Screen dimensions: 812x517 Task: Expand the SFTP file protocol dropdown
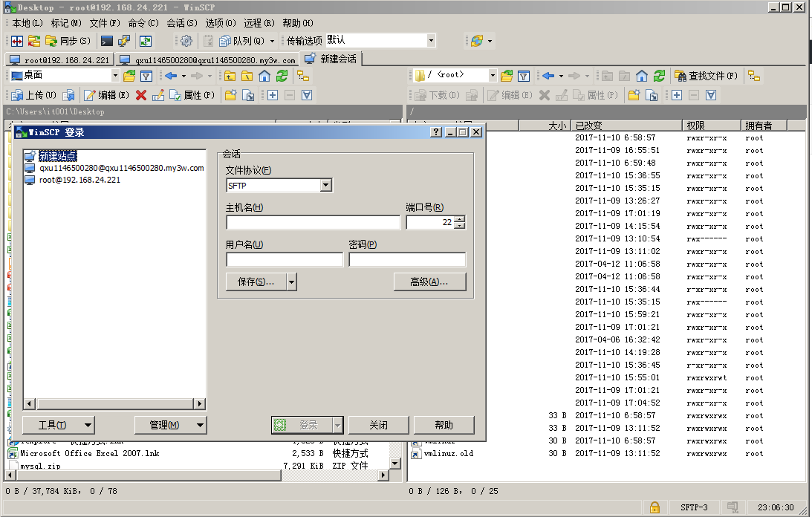point(325,185)
